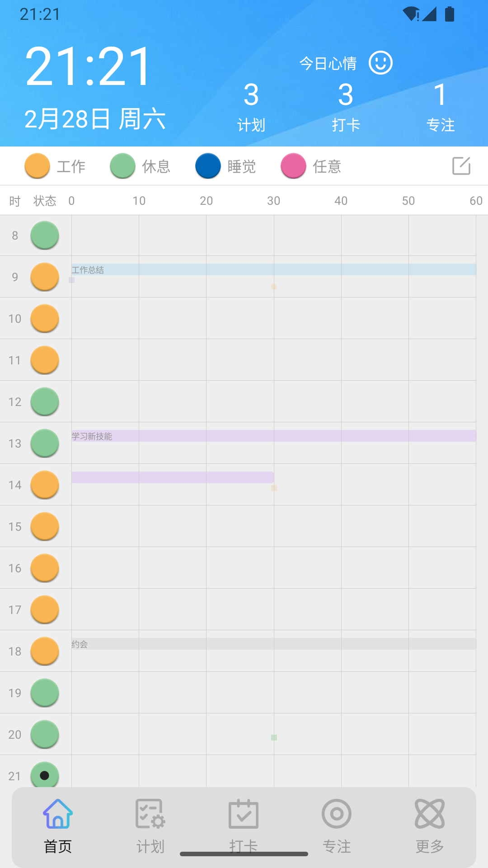Open the Home tab house icon

[58, 815]
